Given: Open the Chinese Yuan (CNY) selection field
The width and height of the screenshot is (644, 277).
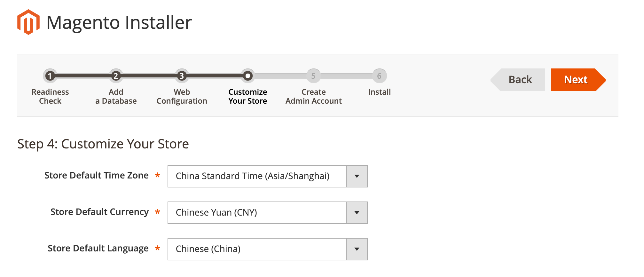Looking at the screenshot, I should pos(268,213).
